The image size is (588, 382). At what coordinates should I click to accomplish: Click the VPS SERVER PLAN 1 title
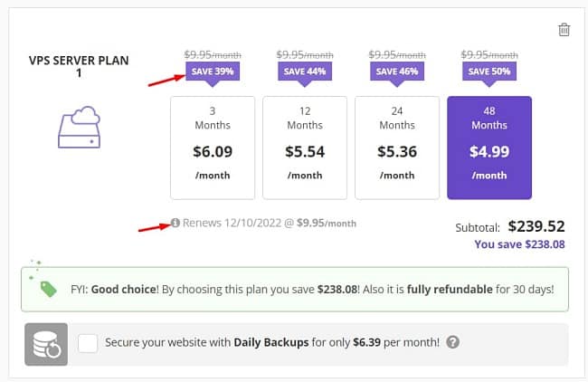(x=79, y=66)
